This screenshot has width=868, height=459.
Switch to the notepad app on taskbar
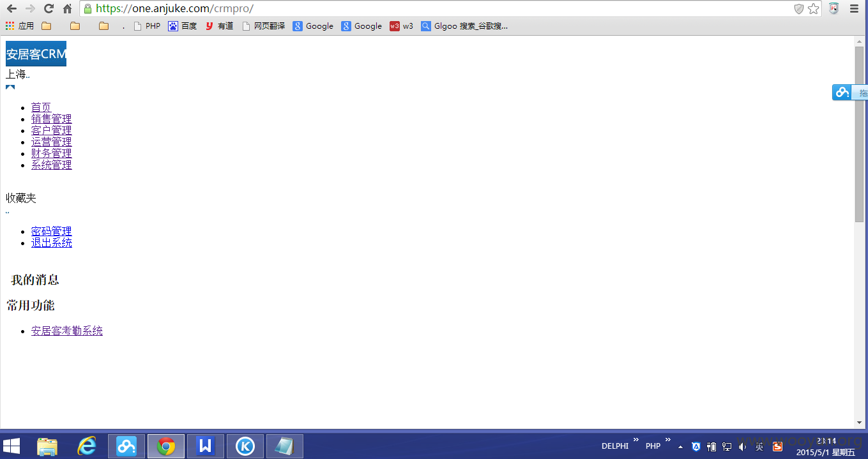tap(285, 446)
